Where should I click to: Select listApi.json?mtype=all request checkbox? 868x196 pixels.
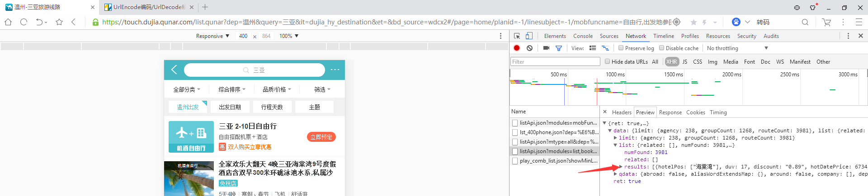click(515, 142)
